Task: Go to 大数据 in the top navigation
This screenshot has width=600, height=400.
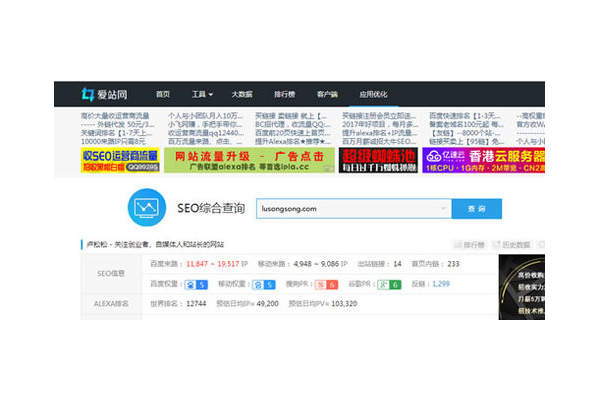Action: [243, 94]
